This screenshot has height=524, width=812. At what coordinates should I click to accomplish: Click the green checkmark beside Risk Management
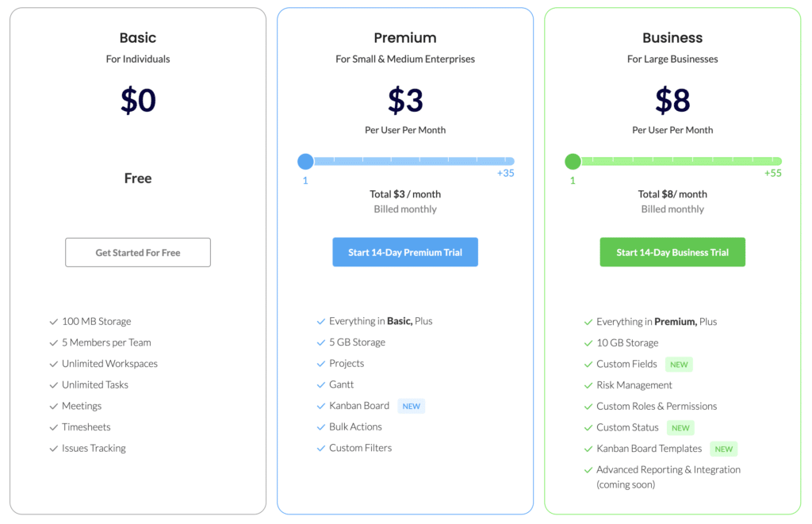pos(588,385)
